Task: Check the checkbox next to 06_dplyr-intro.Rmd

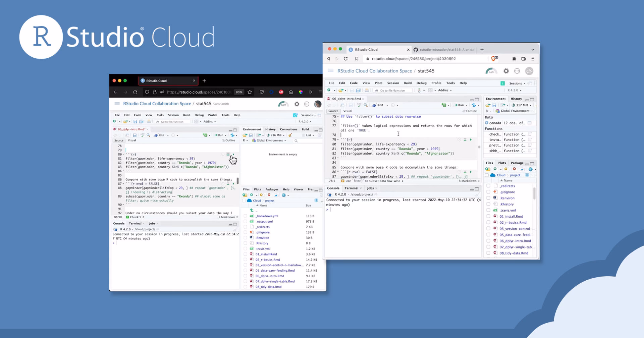Action: [488, 241]
